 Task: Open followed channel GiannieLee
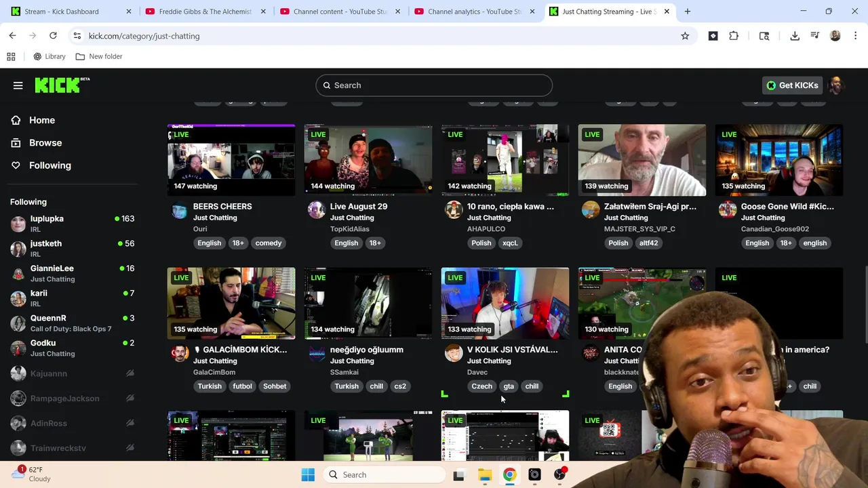click(73, 273)
